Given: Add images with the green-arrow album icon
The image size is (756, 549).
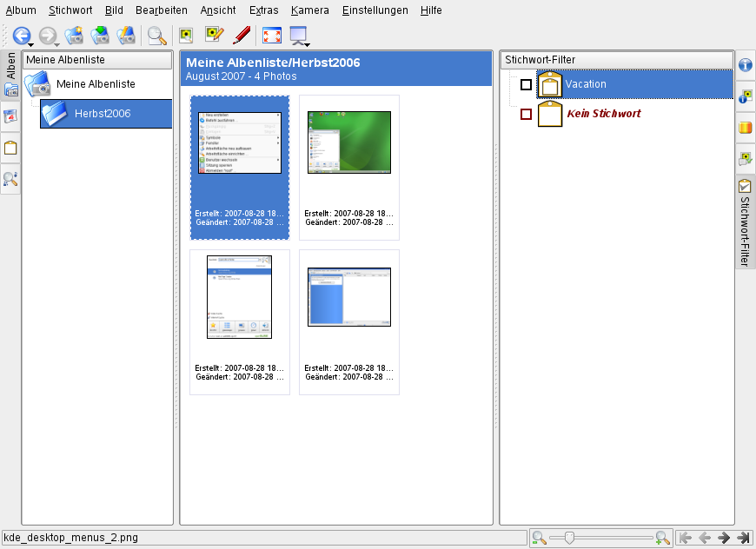Looking at the screenshot, I should pyautogui.click(x=100, y=36).
